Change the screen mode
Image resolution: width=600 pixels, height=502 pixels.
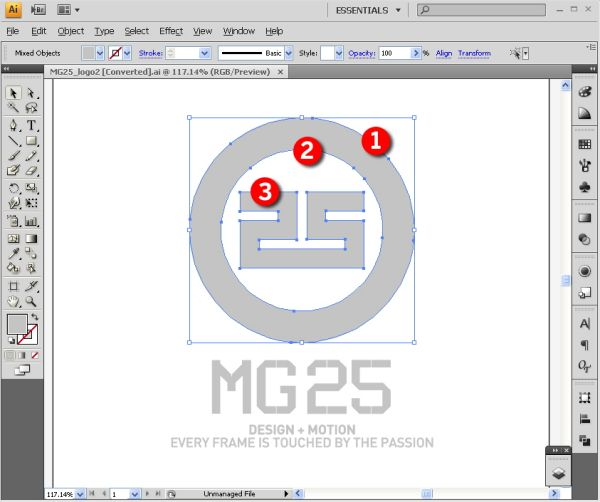22,370
